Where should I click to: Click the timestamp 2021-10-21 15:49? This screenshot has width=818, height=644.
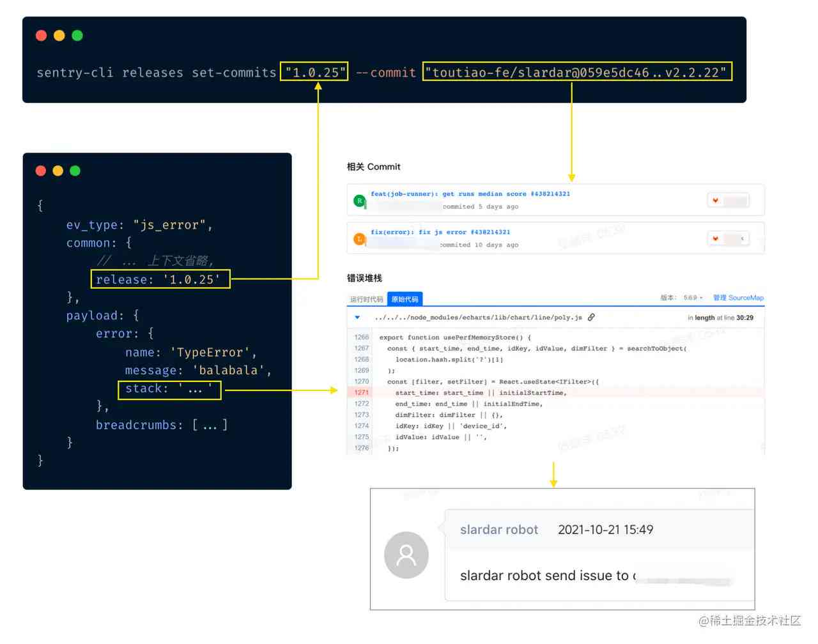click(x=605, y=530)
